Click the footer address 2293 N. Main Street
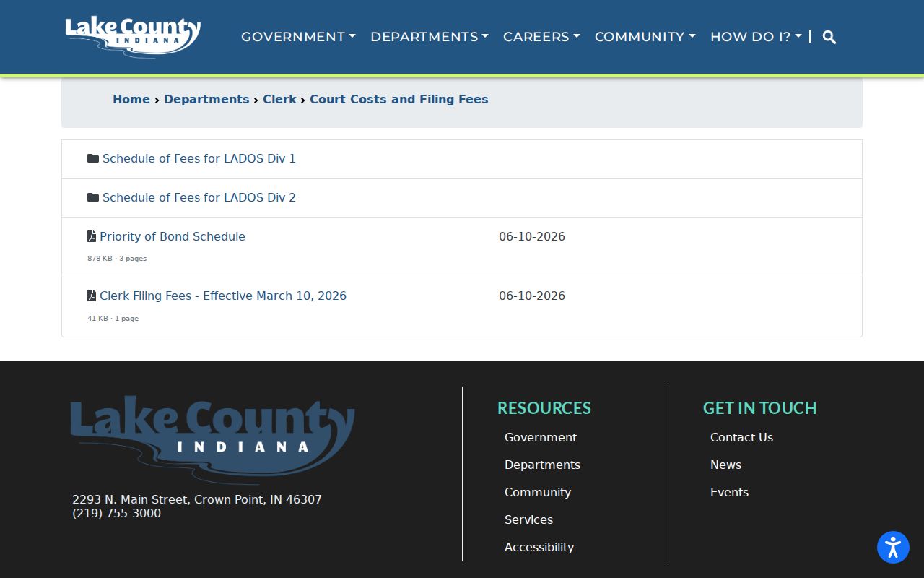924x578 pixels. click(x=197, y=499)
